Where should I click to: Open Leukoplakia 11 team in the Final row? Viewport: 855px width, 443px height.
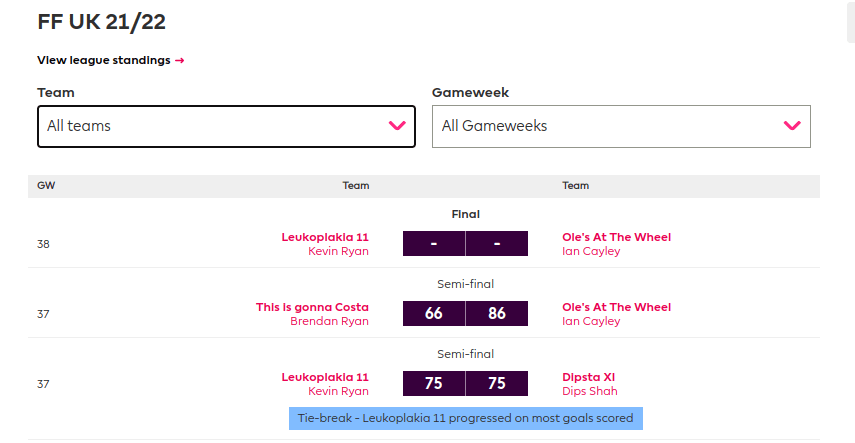tap(325, 237)
